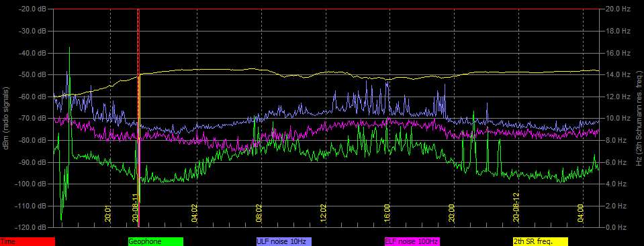Click the Hz (2th Schumann res. freq.) axis title
This screenshot has height=246, width=644.
click(x=639, y=118)
